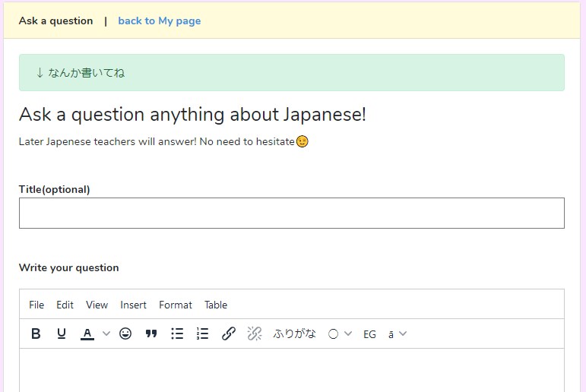The height and width of the screenshot is (392, 586).
Task: Open the text color dropdown arrow
Action: pyautogui.click(x=106, y=334)
